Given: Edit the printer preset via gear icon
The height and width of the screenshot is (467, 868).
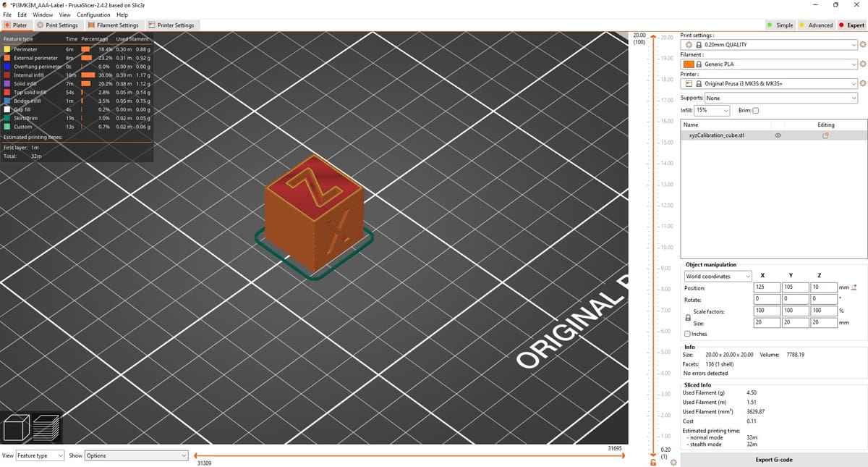Looking at the screenshot, I should 863,83.
